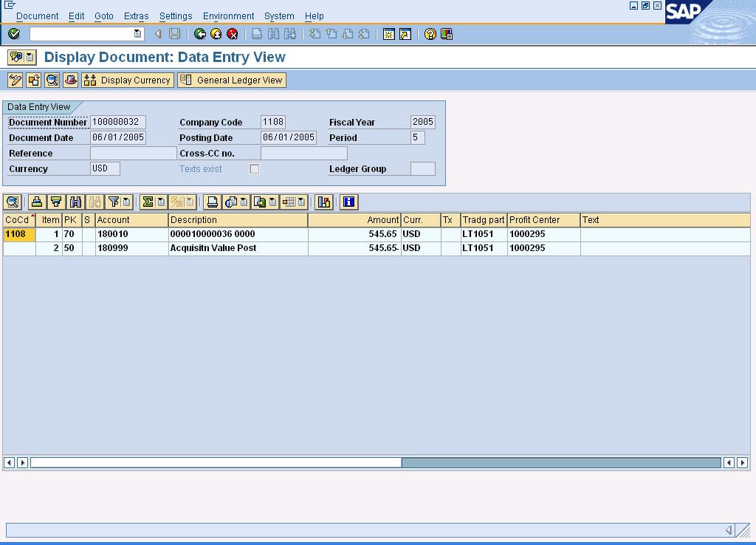Click the Create New Session icon

pos(388,34)
